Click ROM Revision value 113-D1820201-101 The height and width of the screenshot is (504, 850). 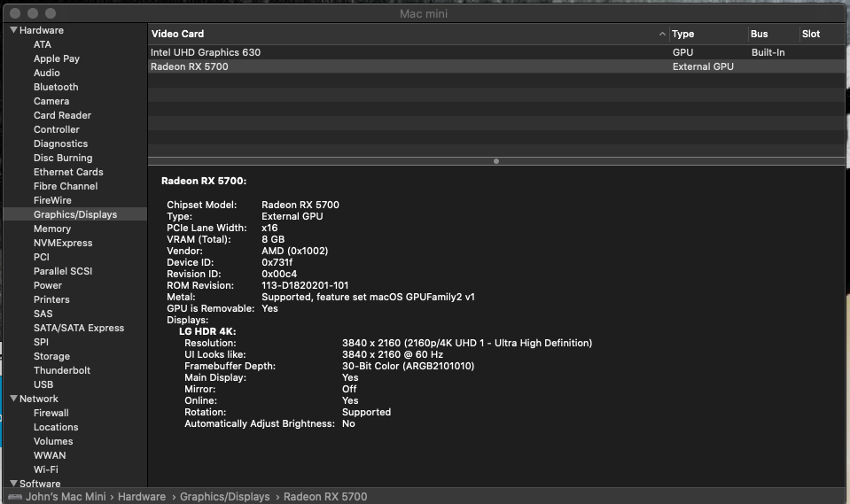[x=305, y=285]
